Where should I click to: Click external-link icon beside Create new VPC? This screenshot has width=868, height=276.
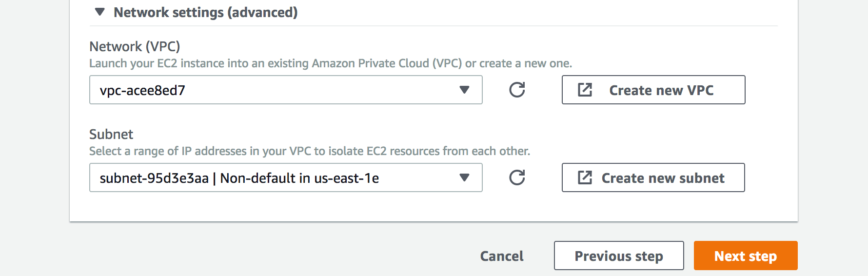tap(585, 90)
